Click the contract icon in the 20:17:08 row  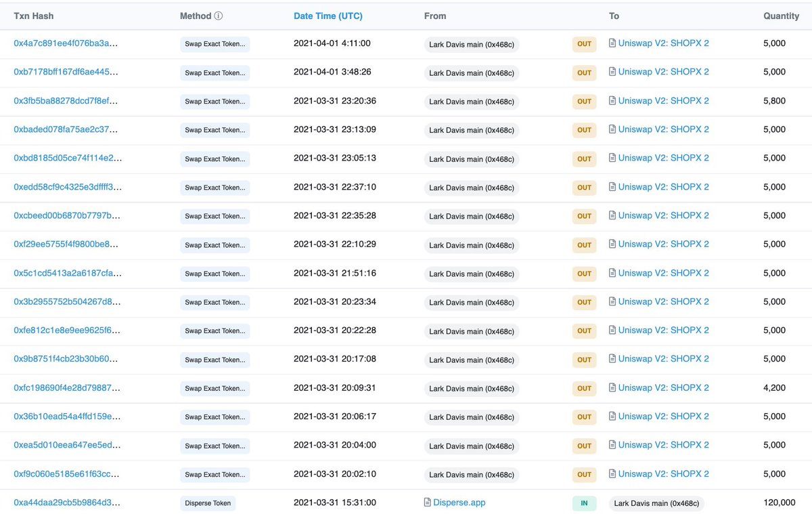[612, 359]
